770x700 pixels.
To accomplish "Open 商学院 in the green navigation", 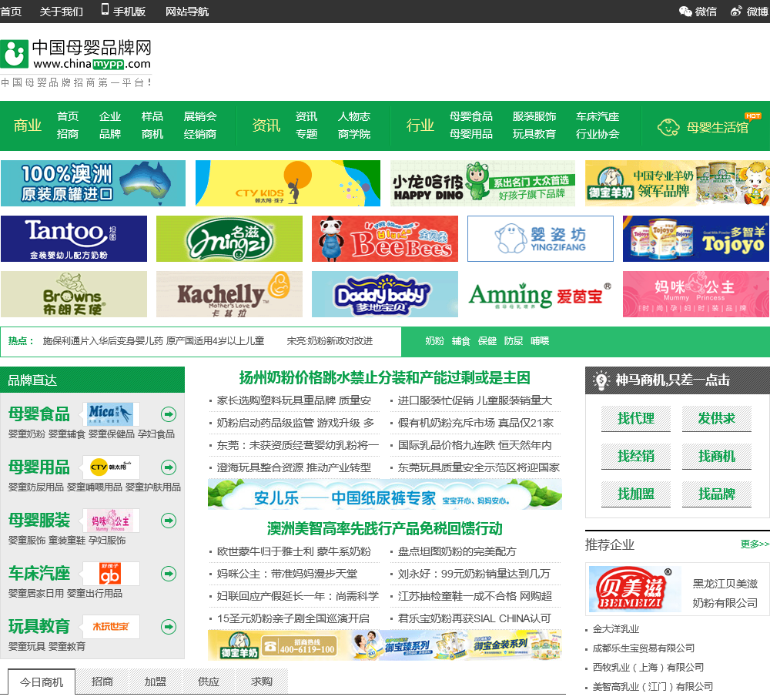I will click(x=353, y=134).
